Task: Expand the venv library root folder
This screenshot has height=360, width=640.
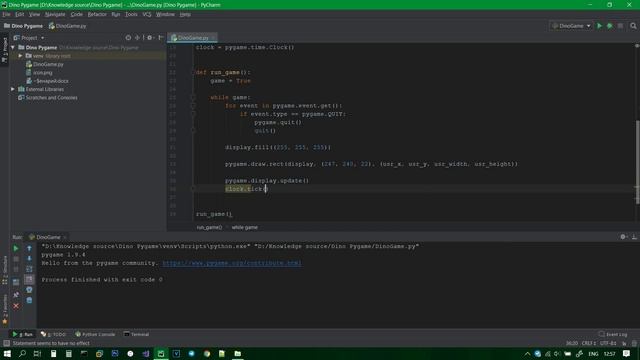Action: coord(20,56)
